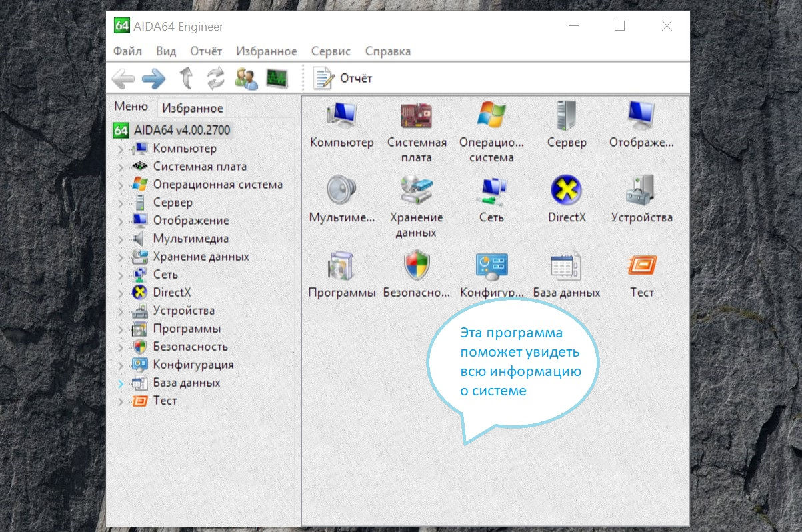802x532 pixels.
Task: Open the Тест benchmark icon in main panel
Action: click(641, 266)
